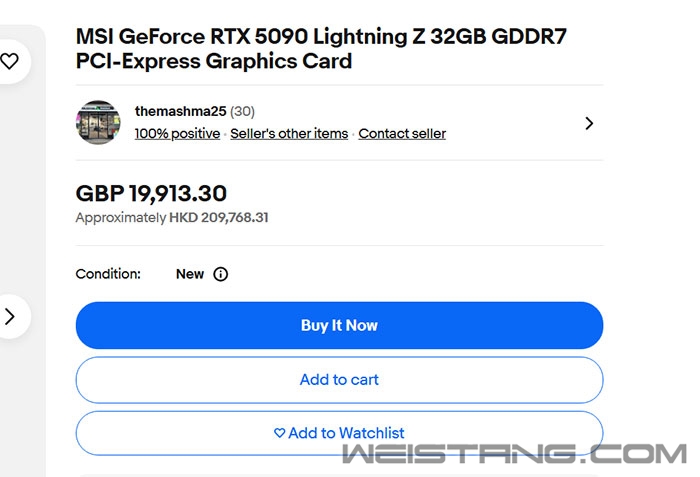Viewport: 700px width, 477px height.
Task: Click the Condition label text
Action: [108, 274]
